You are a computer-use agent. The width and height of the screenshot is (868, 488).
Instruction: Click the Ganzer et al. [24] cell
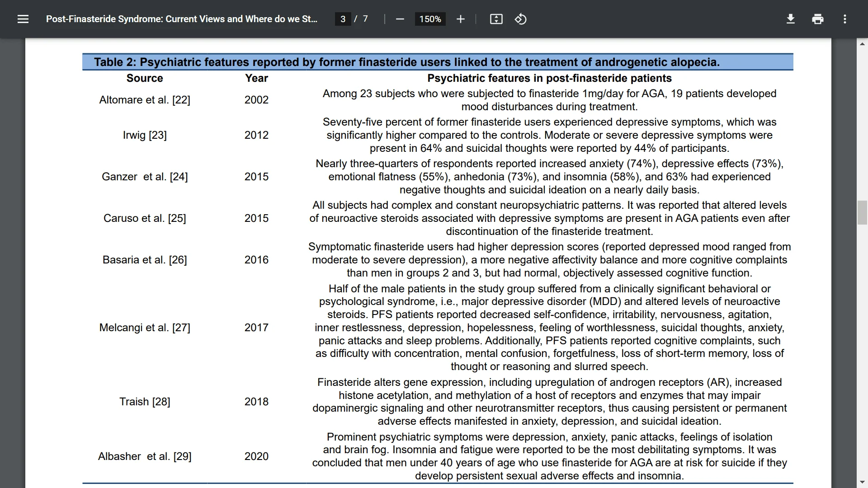[x=145, y=177]
